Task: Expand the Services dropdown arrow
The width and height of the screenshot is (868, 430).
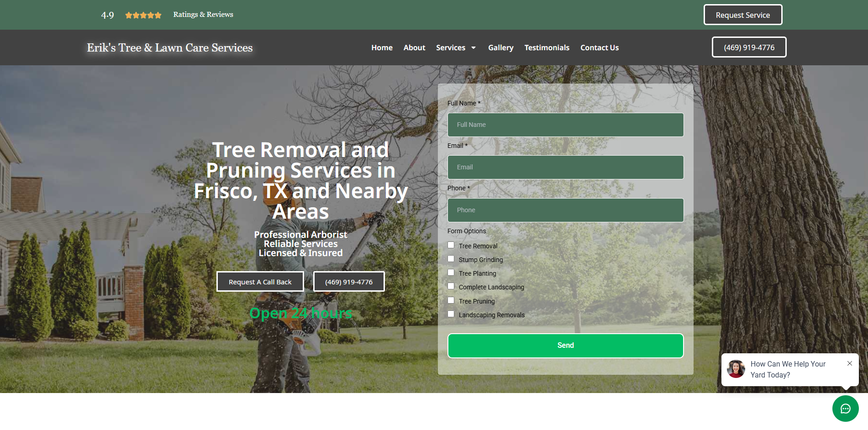Action: (473, 48)
